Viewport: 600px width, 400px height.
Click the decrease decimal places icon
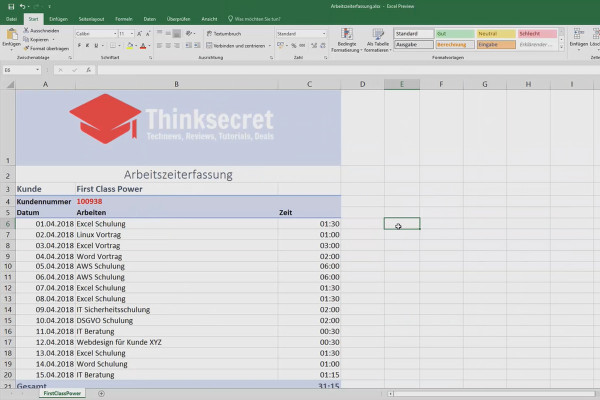323,46
